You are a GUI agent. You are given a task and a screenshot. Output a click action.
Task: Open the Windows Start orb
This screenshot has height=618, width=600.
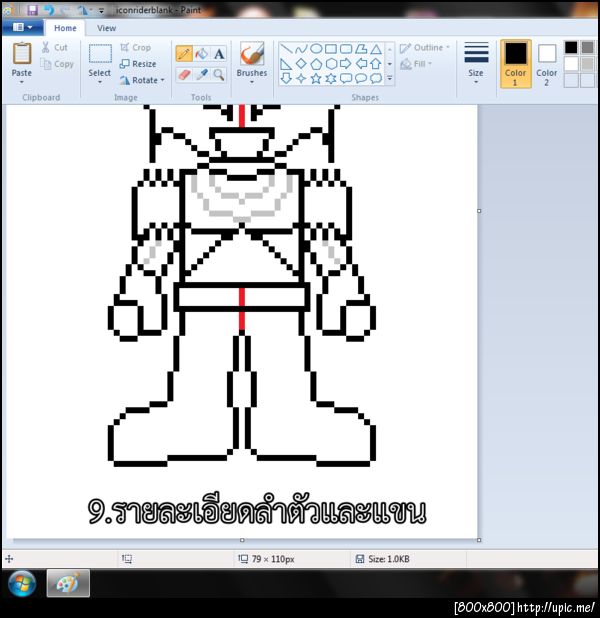[x=22, y=583]
